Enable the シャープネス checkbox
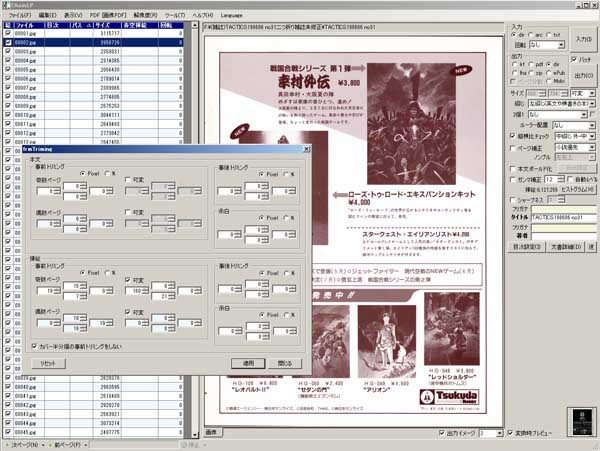 pyautogui.click(x=512, y=200)
